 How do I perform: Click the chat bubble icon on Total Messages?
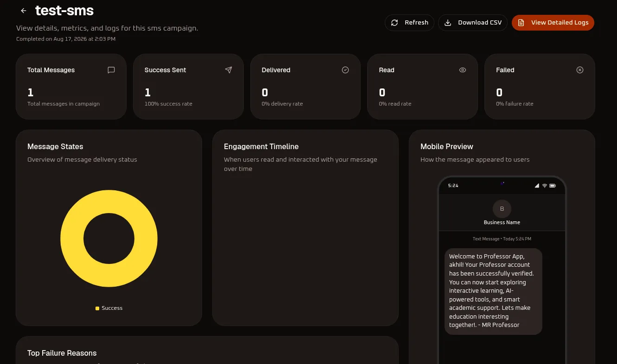(x=111, y=70)
